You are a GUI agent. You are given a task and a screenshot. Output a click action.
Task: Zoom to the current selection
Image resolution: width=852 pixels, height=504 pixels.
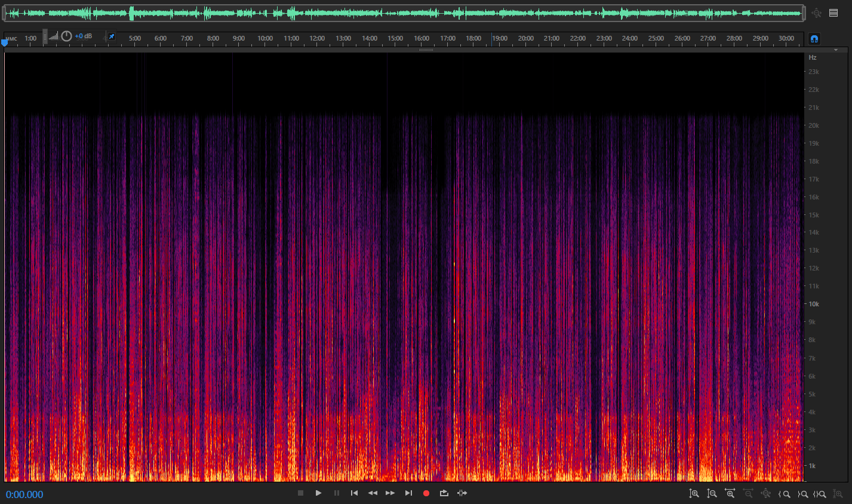pos(821,494)
